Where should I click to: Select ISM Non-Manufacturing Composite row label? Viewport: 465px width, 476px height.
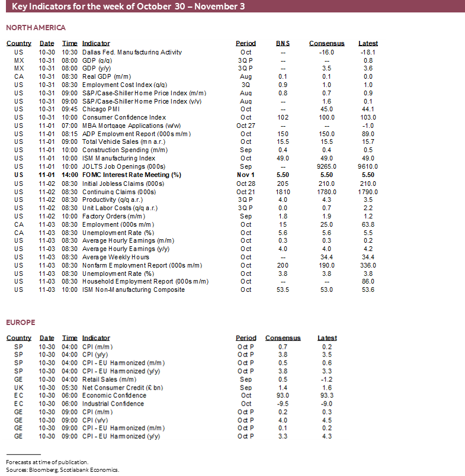click(x=133, y=290)
